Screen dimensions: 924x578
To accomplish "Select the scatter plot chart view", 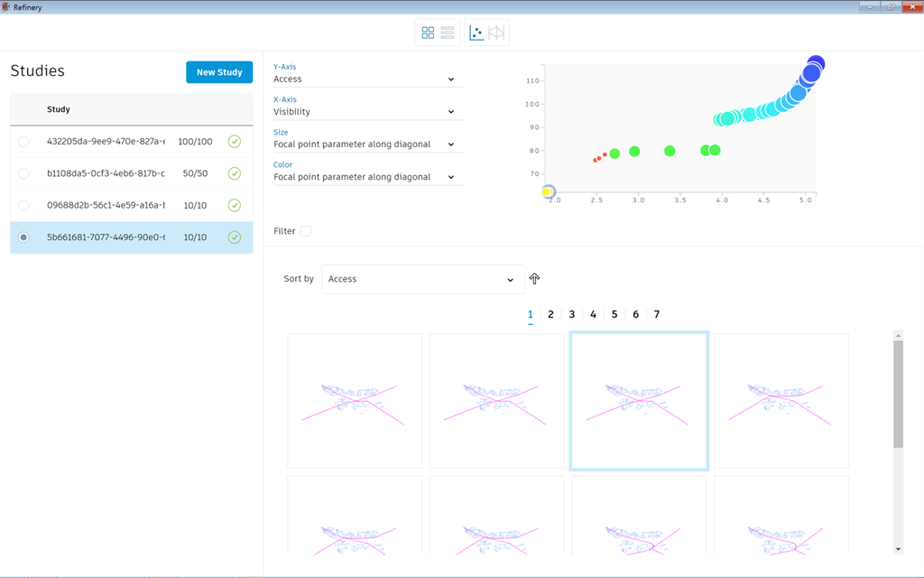I will pos(476,33).
